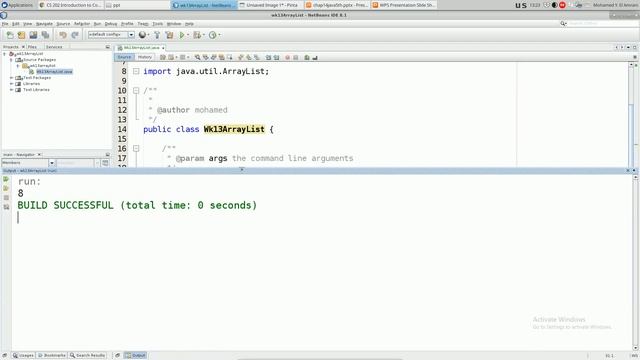Open the Run Project dropdown arrow

(188, 35)
